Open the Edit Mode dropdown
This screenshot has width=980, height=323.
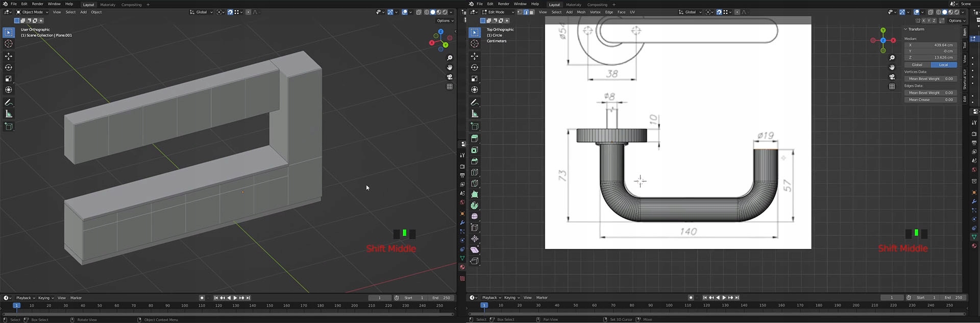[x=498, y=12]
